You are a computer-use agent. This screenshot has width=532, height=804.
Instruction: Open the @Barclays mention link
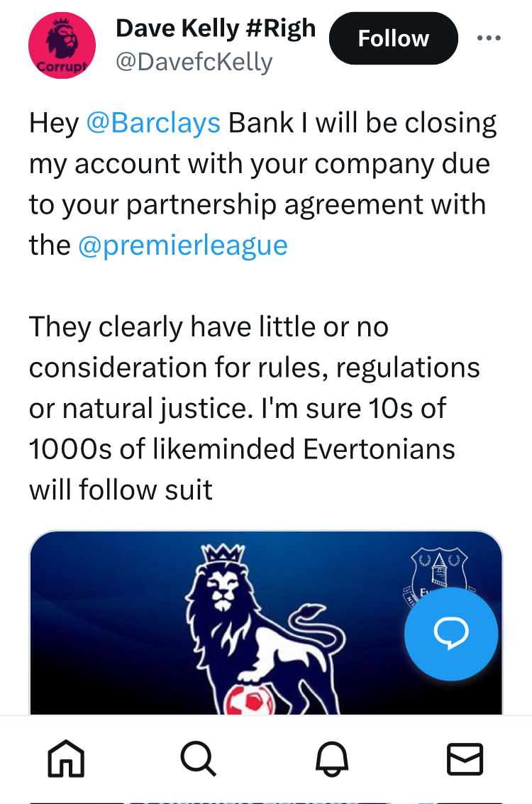click(x=153, y=123)
